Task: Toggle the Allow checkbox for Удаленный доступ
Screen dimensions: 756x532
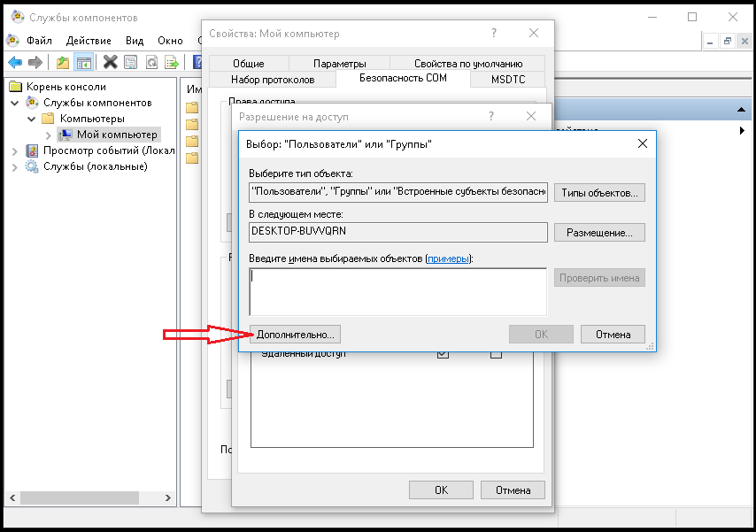Action: (443, 354)
